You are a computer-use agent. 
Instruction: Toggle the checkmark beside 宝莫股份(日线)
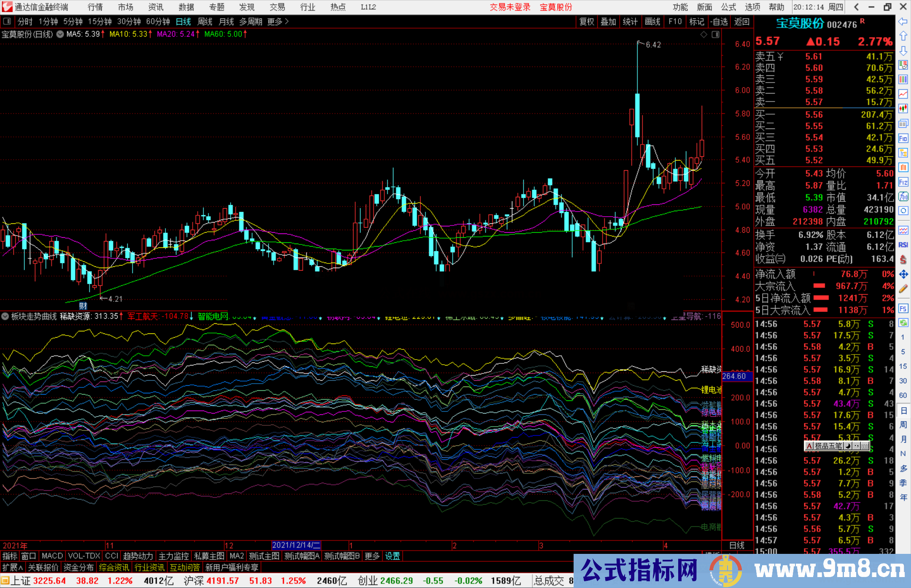click(60, 34)
